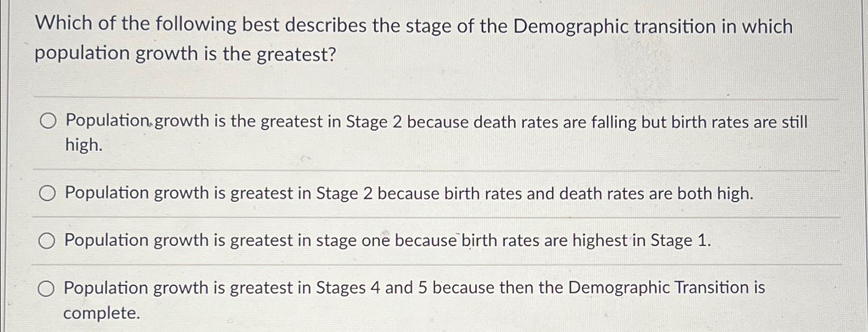Click the word 'complete.' ending the last answer
The height and width of the screenshot is (332, 868).
coord(102,313)
